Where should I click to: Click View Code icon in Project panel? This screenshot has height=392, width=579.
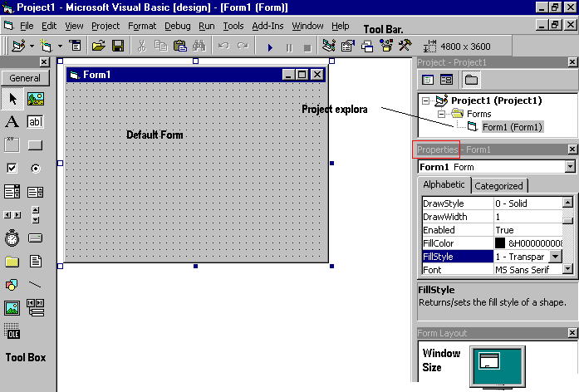[429, 80]
